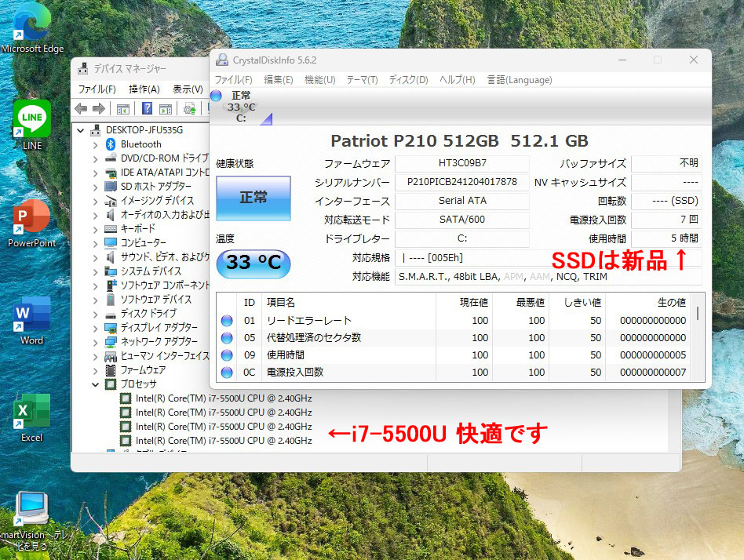744x560 pixels.
Task: Open the PowerPoint desktop shortcut
Action: (x=32, y=223)
